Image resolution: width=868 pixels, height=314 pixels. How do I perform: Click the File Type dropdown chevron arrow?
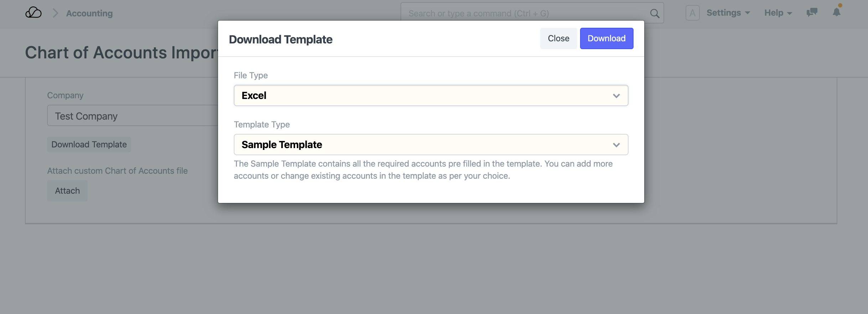coord(616,96)
